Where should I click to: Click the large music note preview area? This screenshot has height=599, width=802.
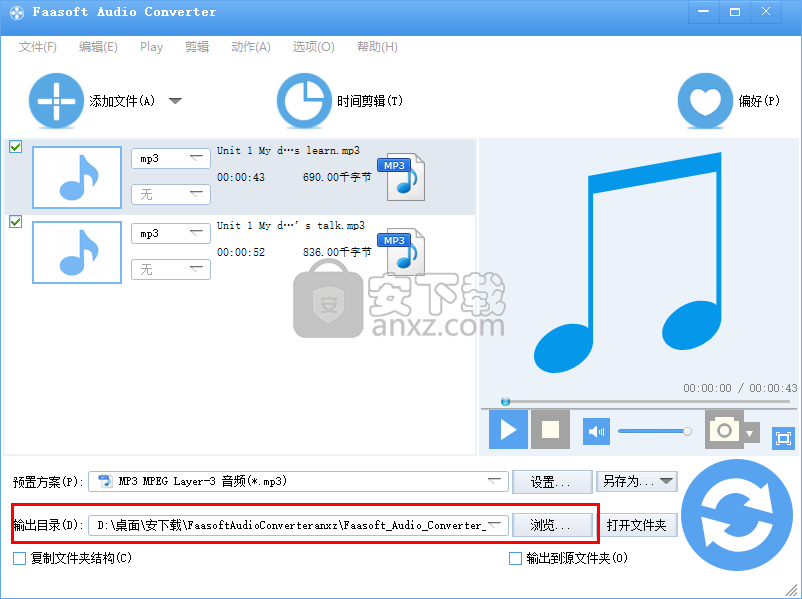tap(628, 262)
